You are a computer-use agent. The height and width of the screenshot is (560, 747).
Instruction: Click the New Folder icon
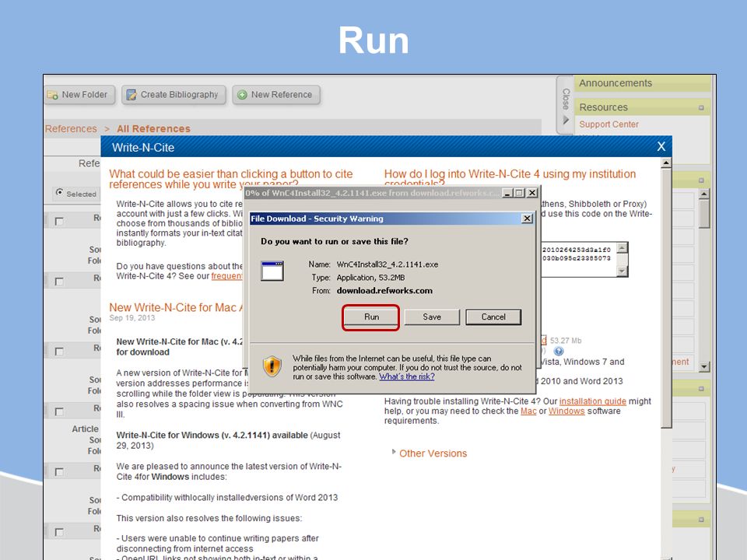point(52,95)
